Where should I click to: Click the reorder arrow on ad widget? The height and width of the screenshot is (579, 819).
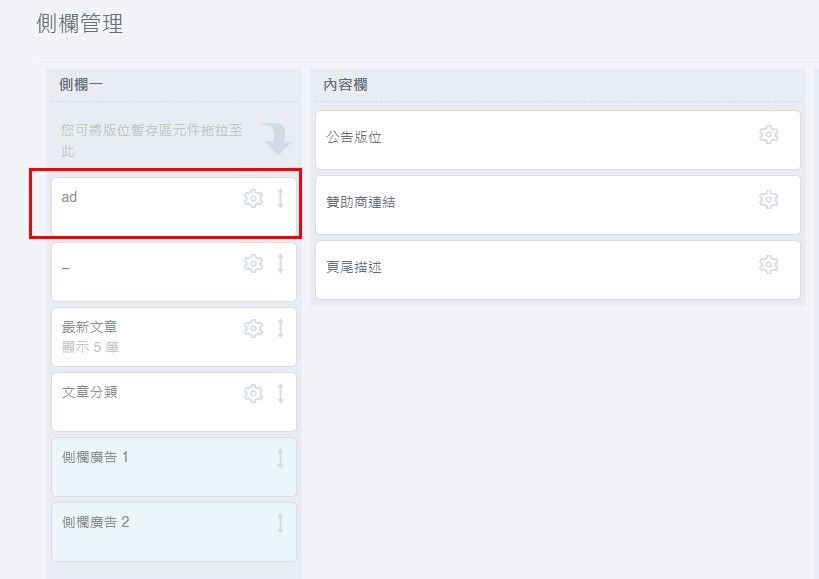tap(280, 198)
